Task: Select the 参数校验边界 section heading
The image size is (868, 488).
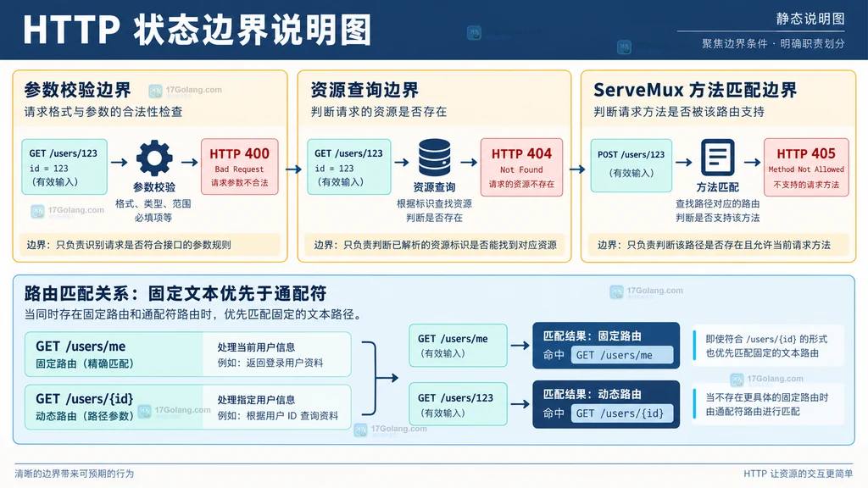Action: coord(77,90)
